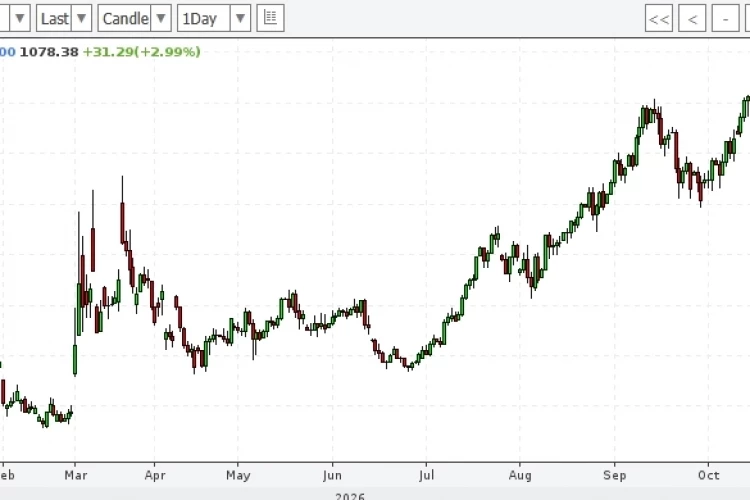Open the 1Day interval dropdown

214,19
